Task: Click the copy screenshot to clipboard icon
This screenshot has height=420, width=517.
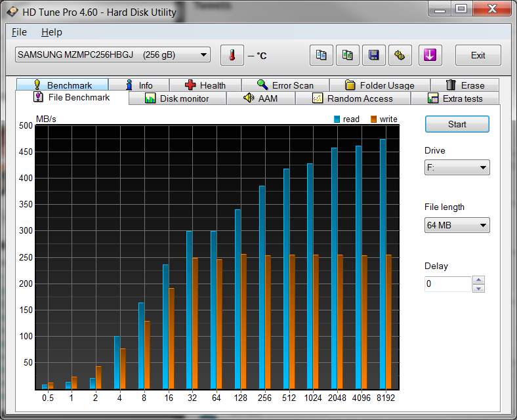Action: (x=347, y=55)
